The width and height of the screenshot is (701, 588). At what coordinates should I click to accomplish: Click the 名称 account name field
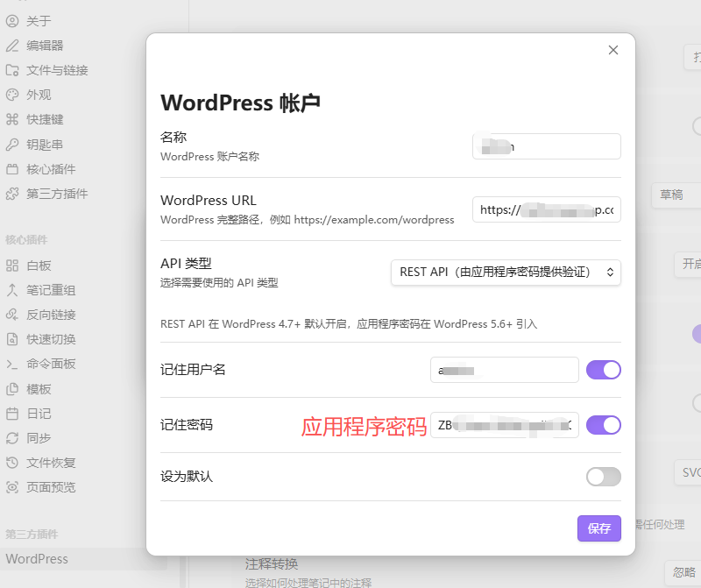click(546, 146)
